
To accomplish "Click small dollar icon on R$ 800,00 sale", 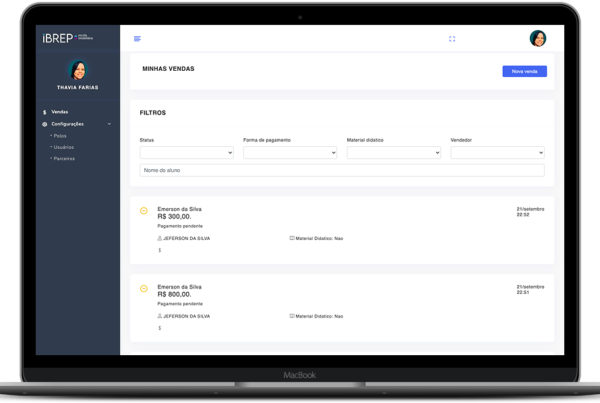I will (160, 328).
